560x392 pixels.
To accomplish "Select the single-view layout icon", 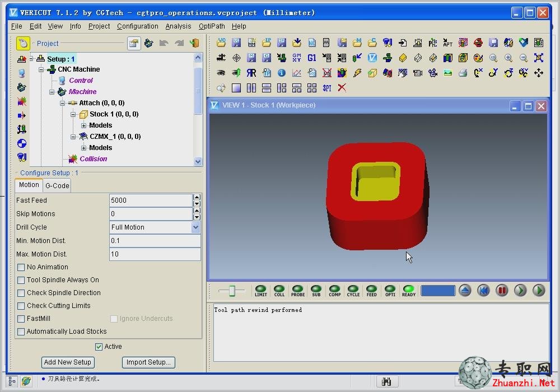I will click(x=236, y=88).
